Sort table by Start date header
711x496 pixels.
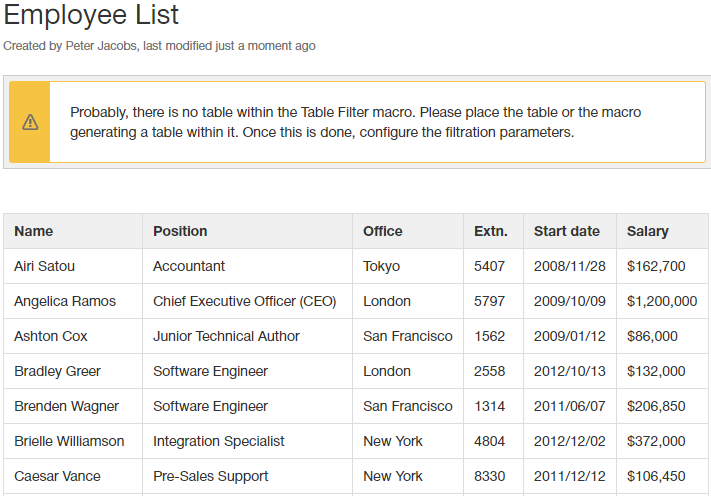[567, 231]
